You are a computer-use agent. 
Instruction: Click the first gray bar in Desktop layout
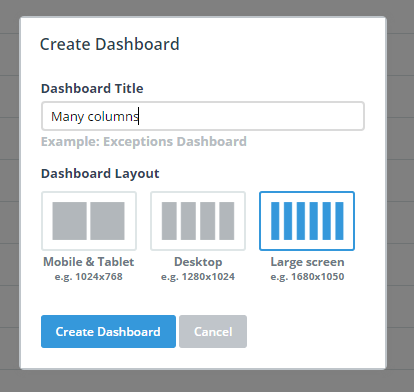169,221
